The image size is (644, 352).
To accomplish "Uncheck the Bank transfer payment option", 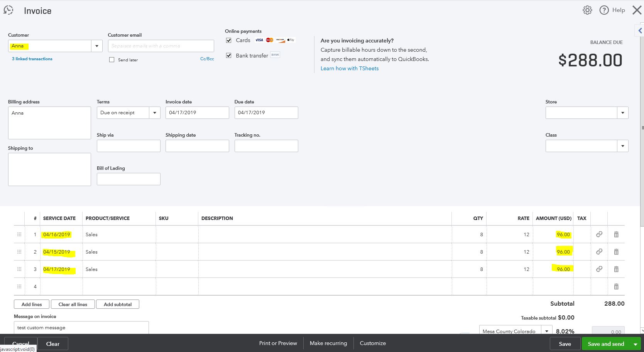I will 228,55.
